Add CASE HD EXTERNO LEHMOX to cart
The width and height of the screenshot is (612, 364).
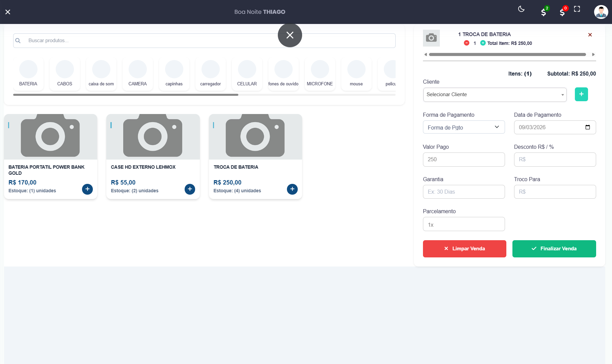(x=190, y=189)
